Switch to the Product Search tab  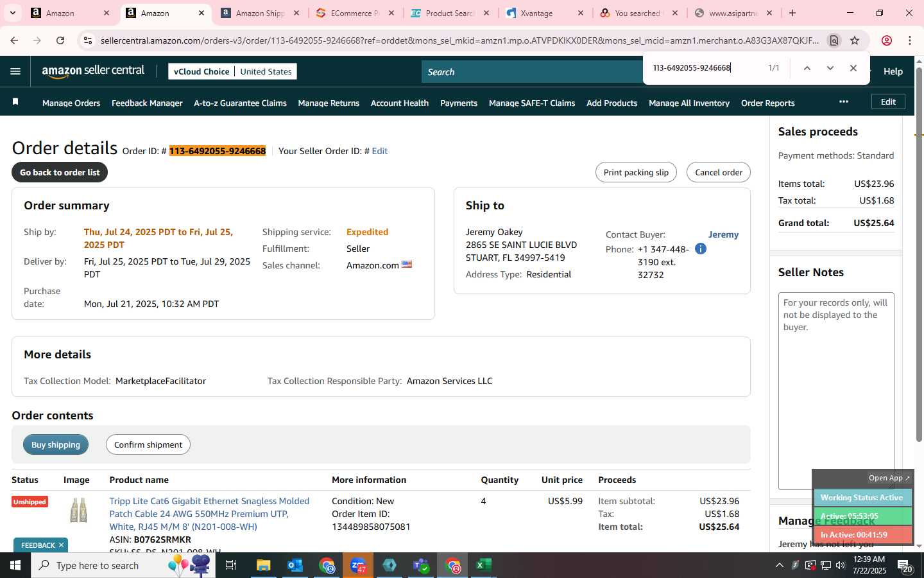pos(449,13)
